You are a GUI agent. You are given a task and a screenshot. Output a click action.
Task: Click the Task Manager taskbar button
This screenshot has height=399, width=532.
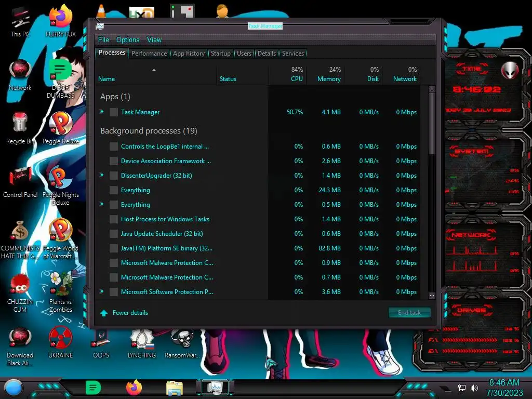[x=215, y=388]
